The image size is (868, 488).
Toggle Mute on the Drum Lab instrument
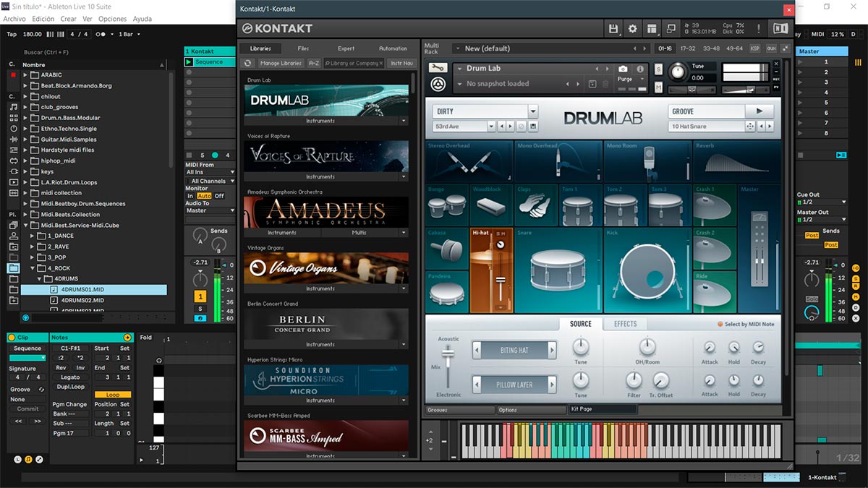[x=658, y=87]
